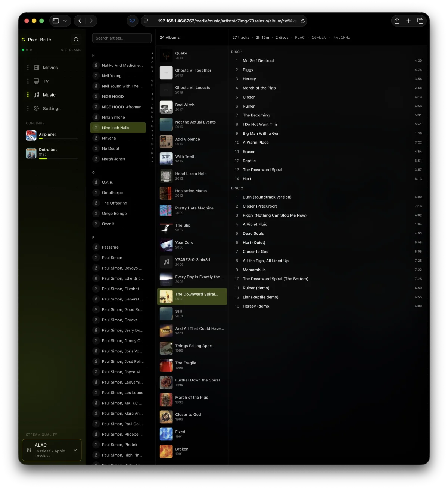Select artist Nina Simone
The height and width of the screenshot is (489, 448).
(x=118, y=117)
